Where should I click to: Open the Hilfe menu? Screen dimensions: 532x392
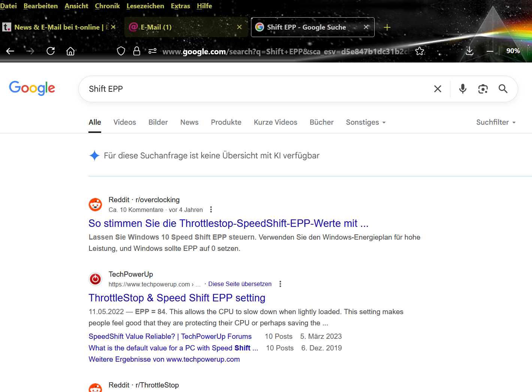pyautogui.click(x=204, y=6)
